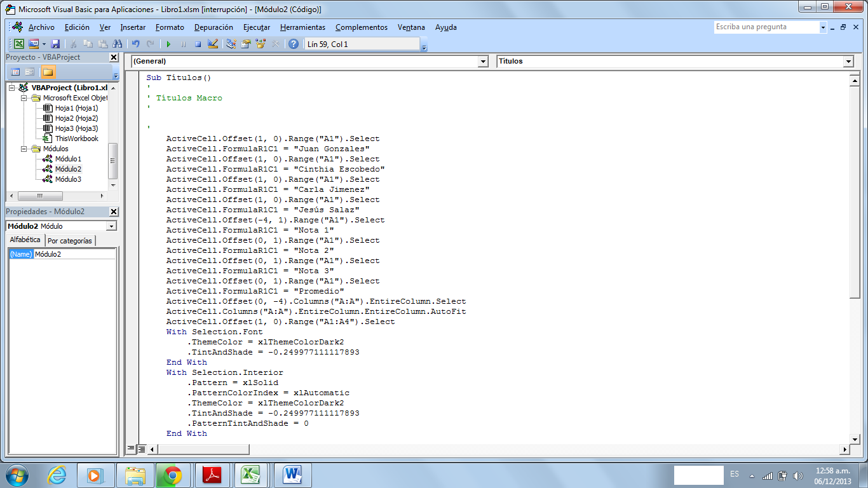The image size is (868, 488).
Task: Click the Insert UserForm toolbar icon
Action: [x=34, y=44]
